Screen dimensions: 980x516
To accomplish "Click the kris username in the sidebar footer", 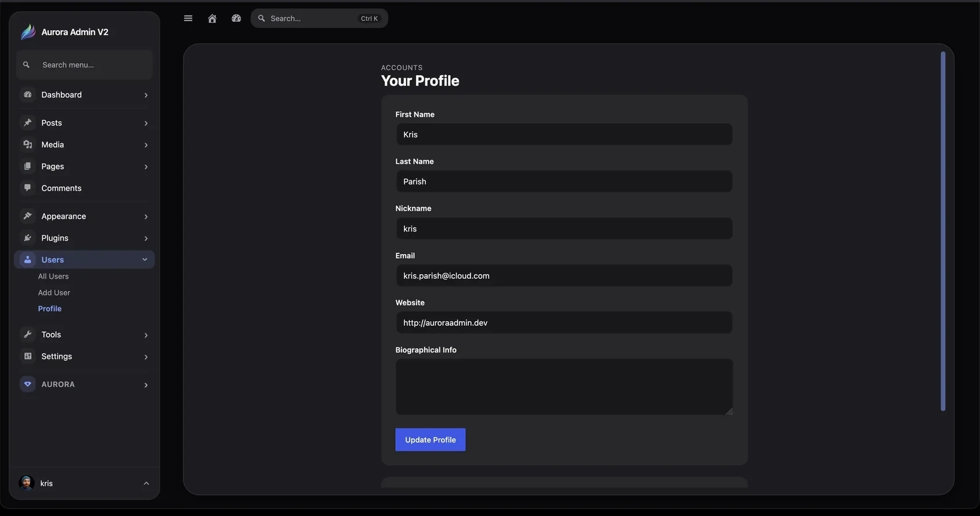I will tap(46, 484).
